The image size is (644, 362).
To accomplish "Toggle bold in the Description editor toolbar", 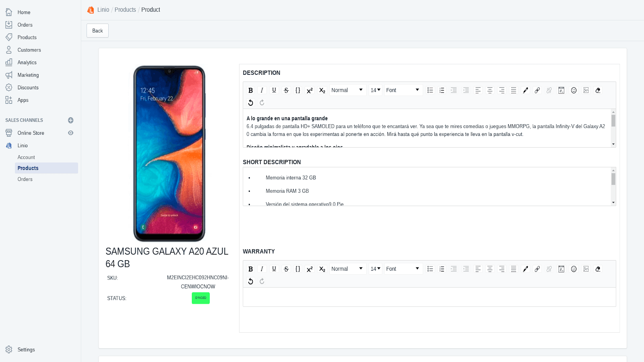I will pyautogui.click(x=250, y=90).
